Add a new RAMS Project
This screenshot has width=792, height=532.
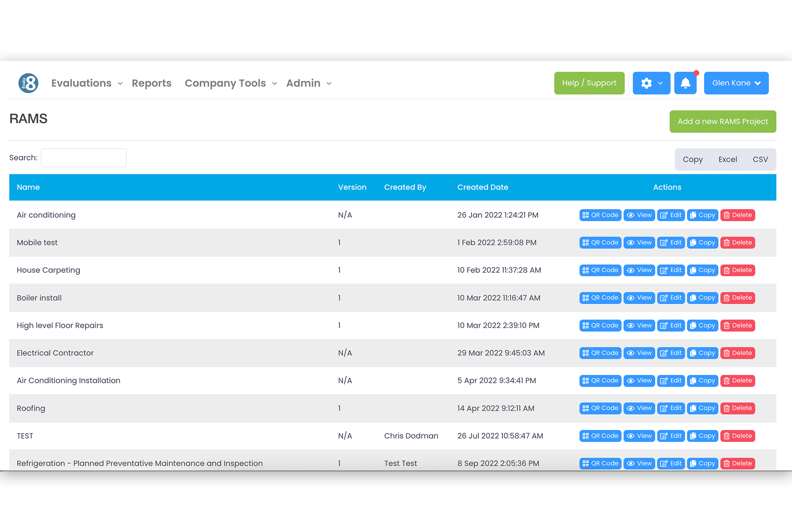tap(722, 121)
